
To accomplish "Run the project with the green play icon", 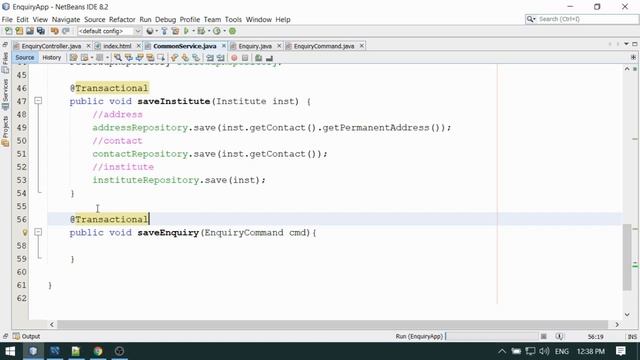I will click(187, 31).
